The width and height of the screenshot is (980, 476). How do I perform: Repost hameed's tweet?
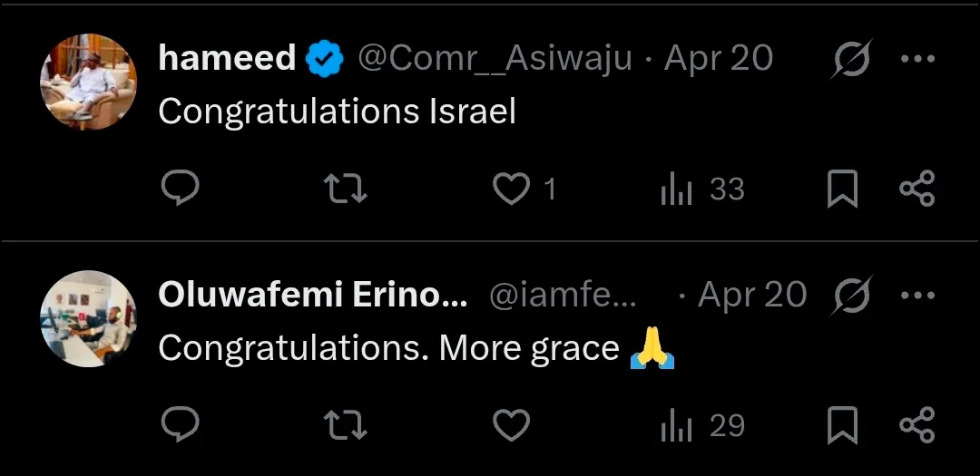345,189
